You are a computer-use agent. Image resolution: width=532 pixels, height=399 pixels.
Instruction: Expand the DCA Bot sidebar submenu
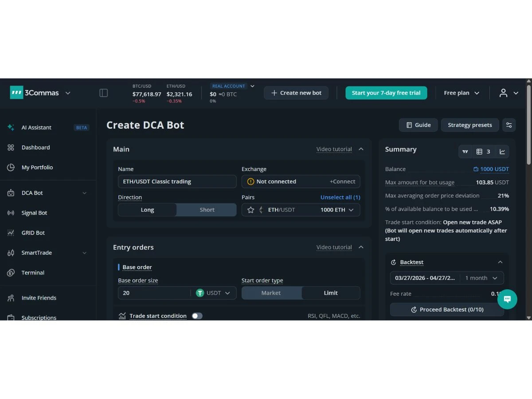coord(84,193)
